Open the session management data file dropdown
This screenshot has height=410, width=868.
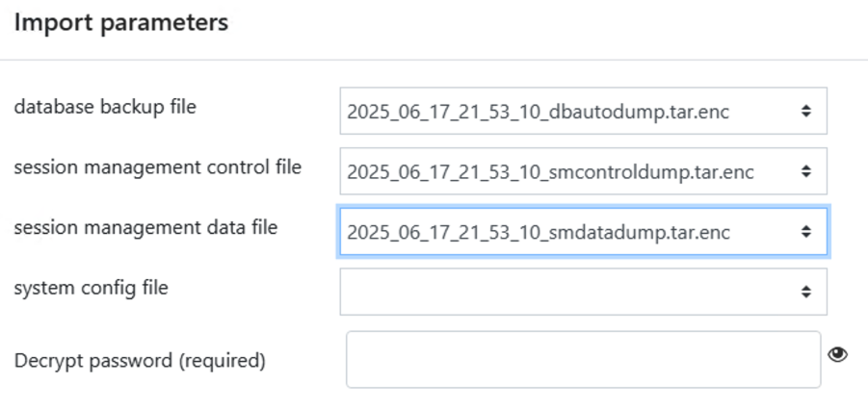(582, 232)
